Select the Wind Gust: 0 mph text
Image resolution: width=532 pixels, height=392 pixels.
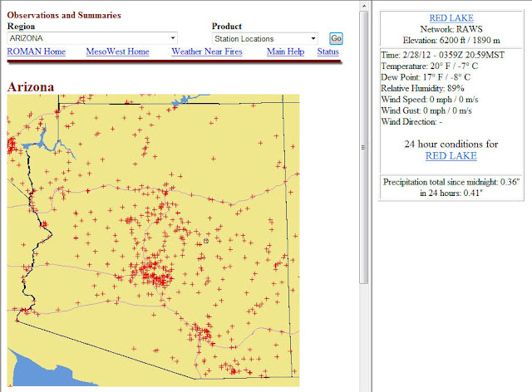426,110
